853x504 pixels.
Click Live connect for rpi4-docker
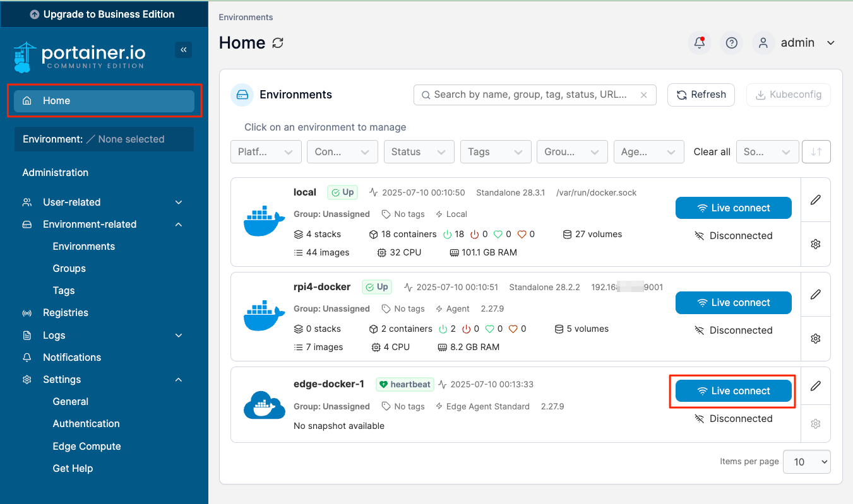point(734,303)
